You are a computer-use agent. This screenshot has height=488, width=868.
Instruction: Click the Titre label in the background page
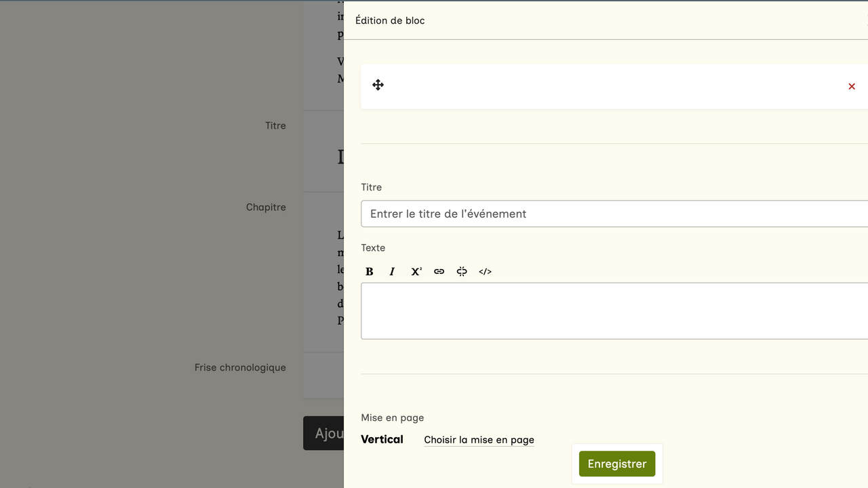point(275,125)
